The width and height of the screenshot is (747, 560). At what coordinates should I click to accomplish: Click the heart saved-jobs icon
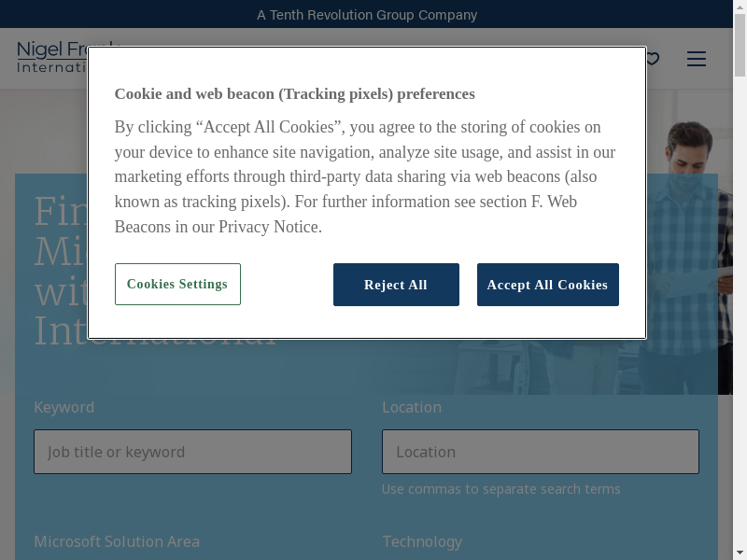[653, 59]
